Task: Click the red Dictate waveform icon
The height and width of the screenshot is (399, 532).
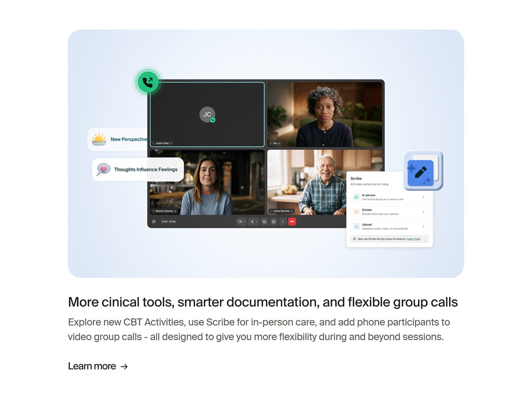Action: (x=356, y=212)
